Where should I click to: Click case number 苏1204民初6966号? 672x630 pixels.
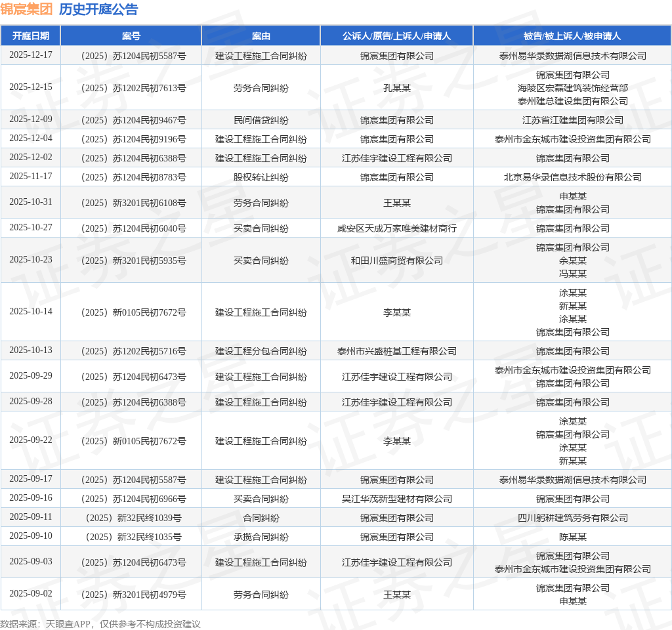[134, 499]
